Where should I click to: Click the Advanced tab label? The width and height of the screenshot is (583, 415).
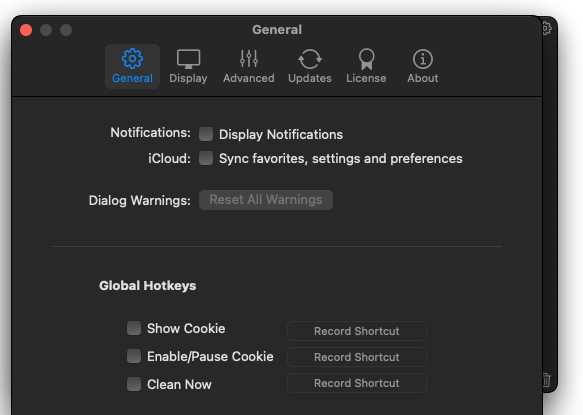coord(249,78)
